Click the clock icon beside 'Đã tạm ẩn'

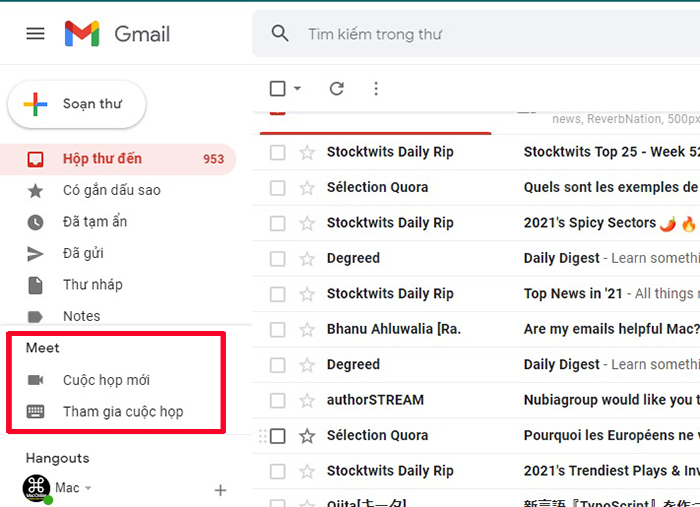coord(35,222)
